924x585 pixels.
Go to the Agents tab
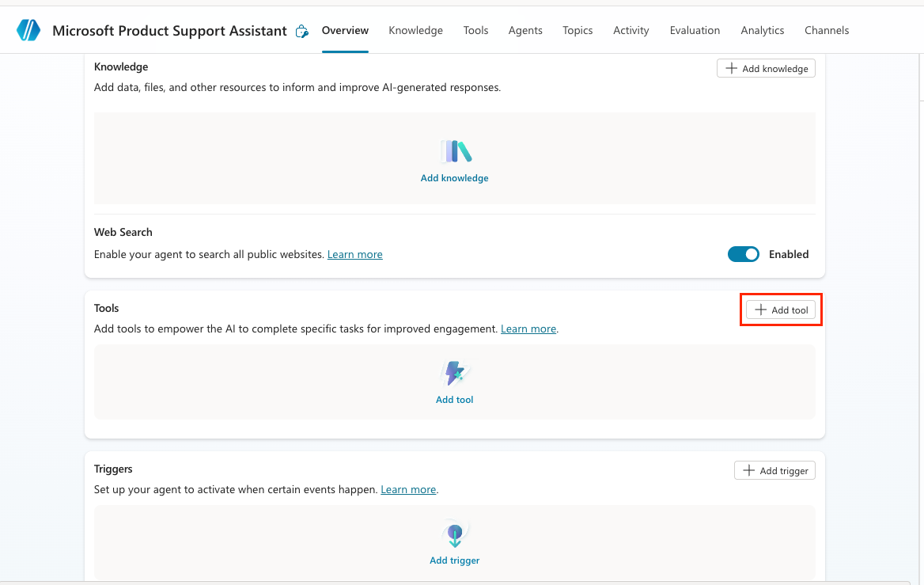[x=525, y=30]
